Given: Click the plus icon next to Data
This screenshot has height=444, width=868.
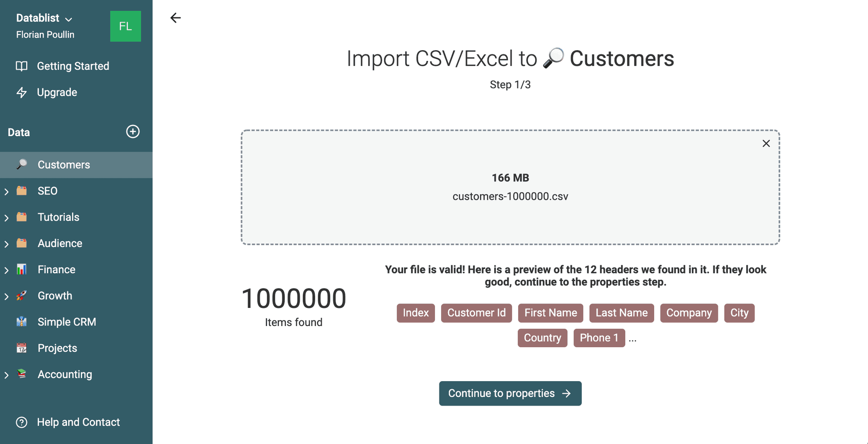Looking at the screenshot, I should coord(132,132).
